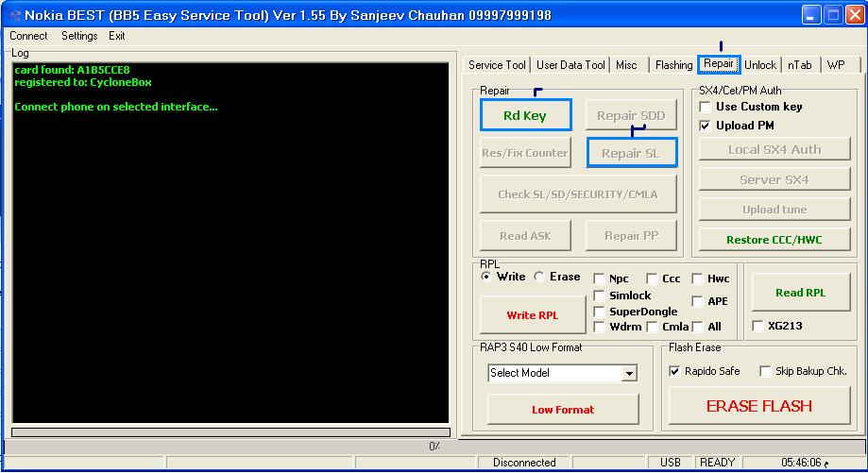This screenshot has height=473, width=868.
Task: Select the Repair tab
Action: pos(719,63)
